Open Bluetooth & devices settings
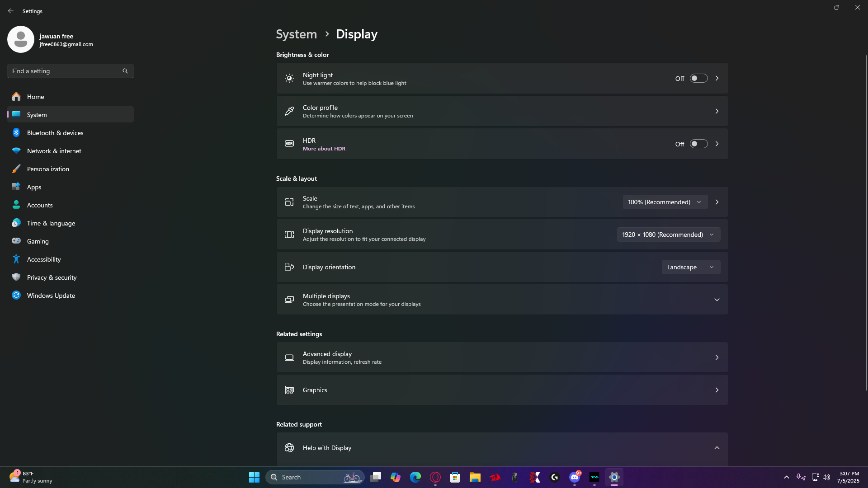 55,133
